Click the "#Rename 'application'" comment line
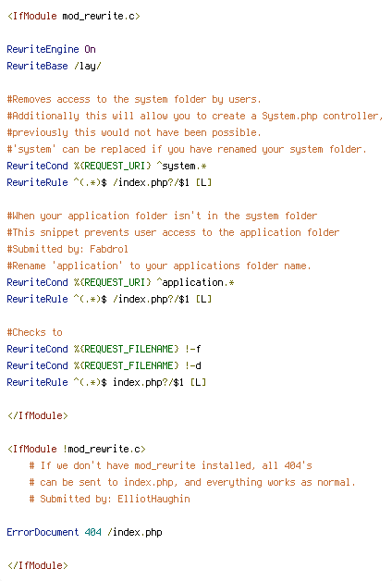The width and height of the screenshot is (392, 581). click(159, 266)
